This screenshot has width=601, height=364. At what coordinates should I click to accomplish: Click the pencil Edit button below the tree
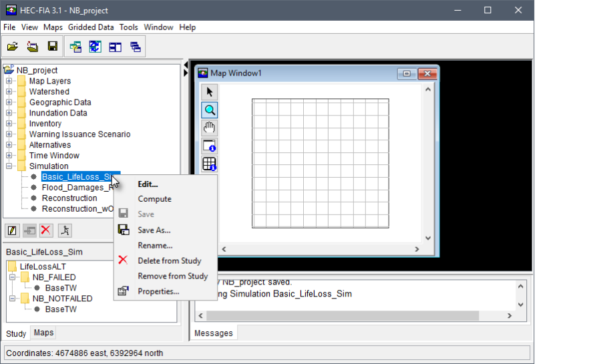click(12, 230)
